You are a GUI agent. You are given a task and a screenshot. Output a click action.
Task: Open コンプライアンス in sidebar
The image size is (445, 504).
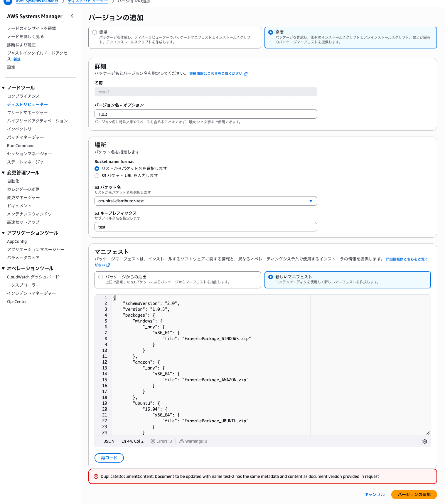(23, 96)
